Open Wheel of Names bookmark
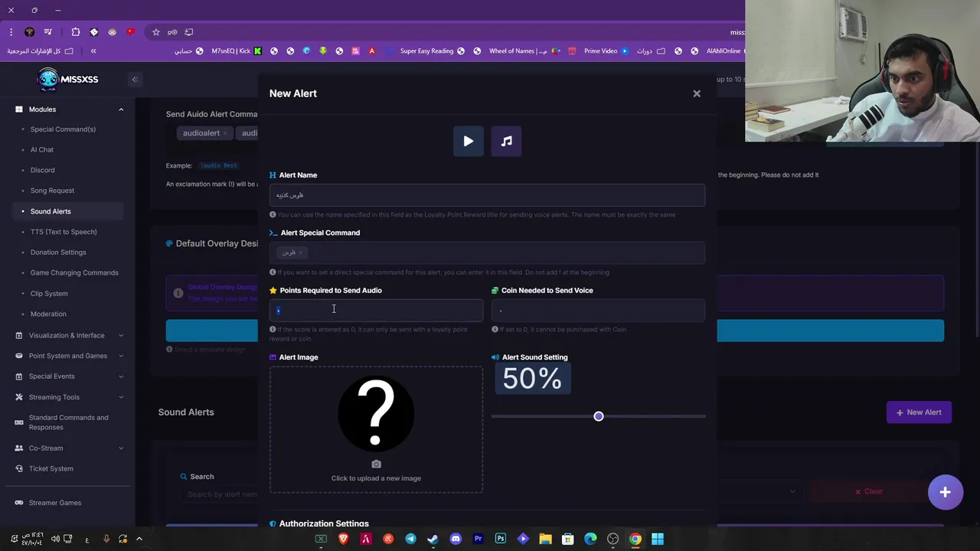Screen dimensions: 980x551 click(523, 51)
